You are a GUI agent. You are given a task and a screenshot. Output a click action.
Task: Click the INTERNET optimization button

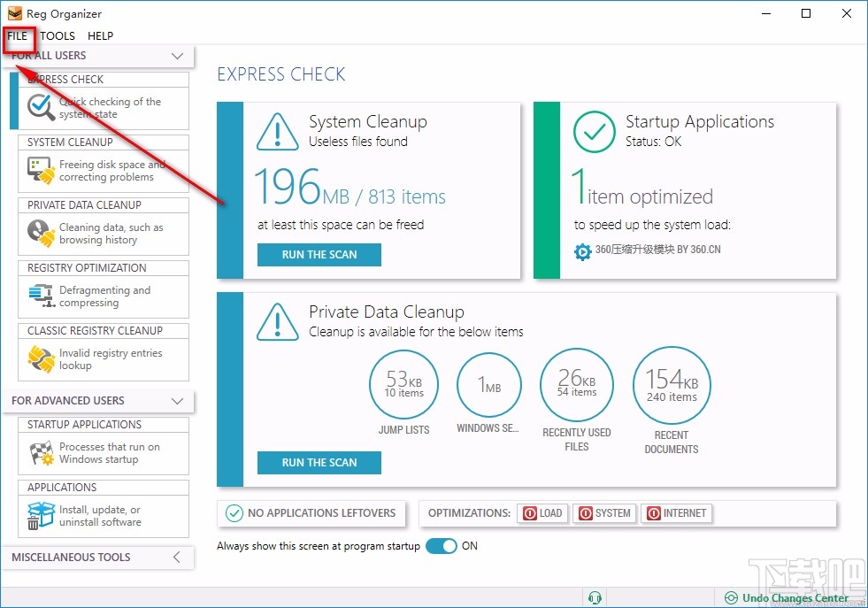677,513
